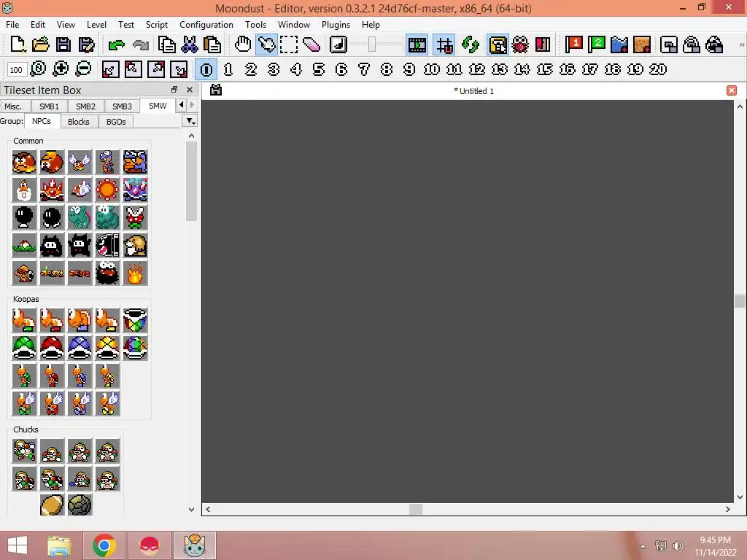
Task: Open the Level menu
Action: coord(96,24)
